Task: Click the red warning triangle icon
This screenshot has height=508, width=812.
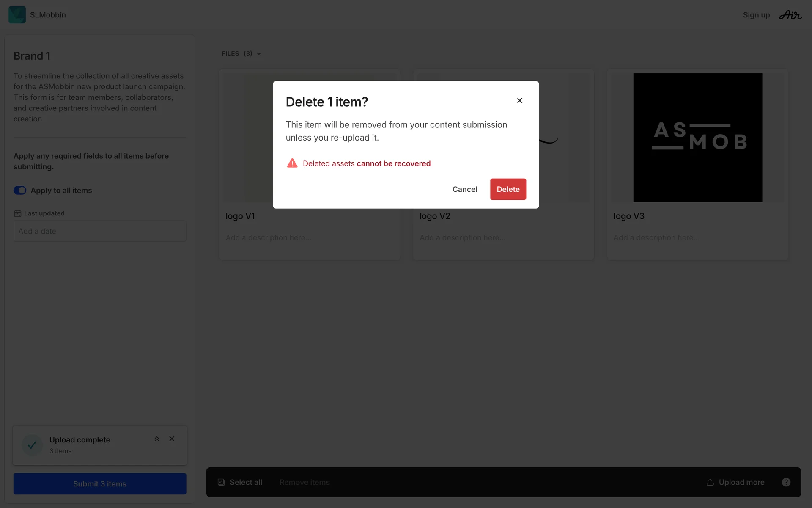Action: (292, 163)
